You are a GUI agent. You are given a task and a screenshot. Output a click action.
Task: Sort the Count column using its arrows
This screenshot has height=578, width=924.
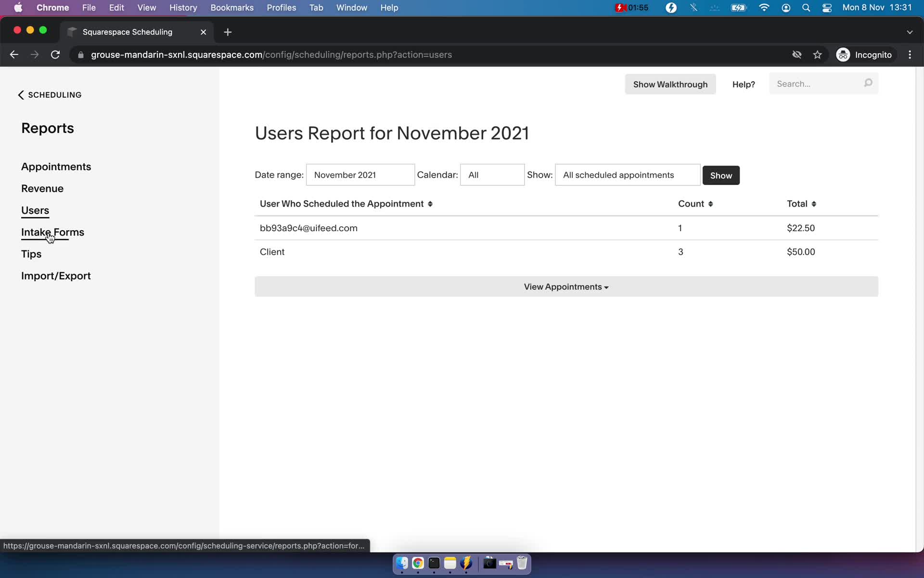click(710, 204)
